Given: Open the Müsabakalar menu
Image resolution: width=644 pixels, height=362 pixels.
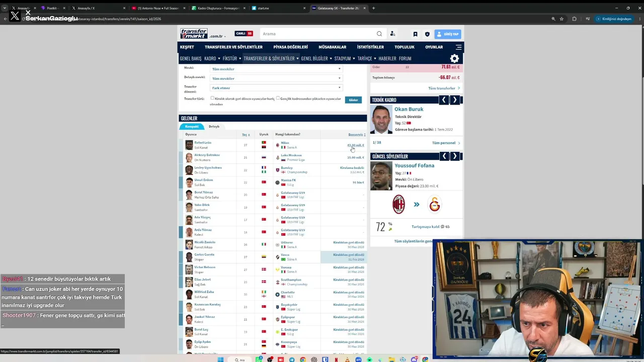Looking at the screenshot, I should 332,47.
